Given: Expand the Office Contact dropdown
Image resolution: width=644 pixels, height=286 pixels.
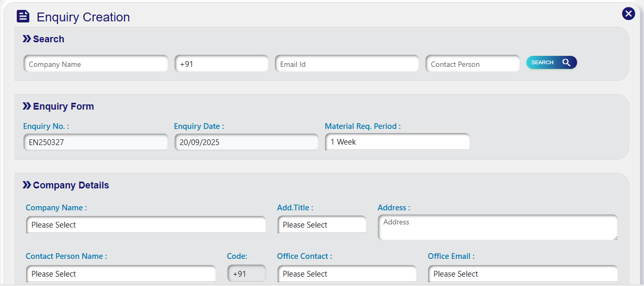Looking at the screenshot, I should (x=347, y=274).
